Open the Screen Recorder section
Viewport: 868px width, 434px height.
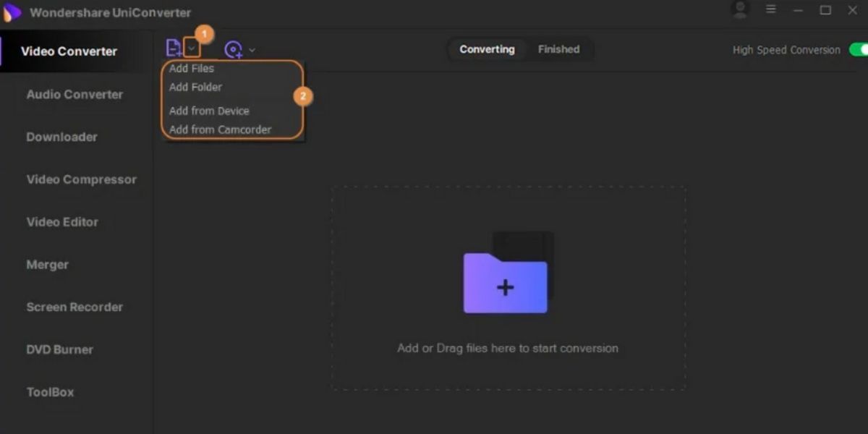click(x=75, y=307)
